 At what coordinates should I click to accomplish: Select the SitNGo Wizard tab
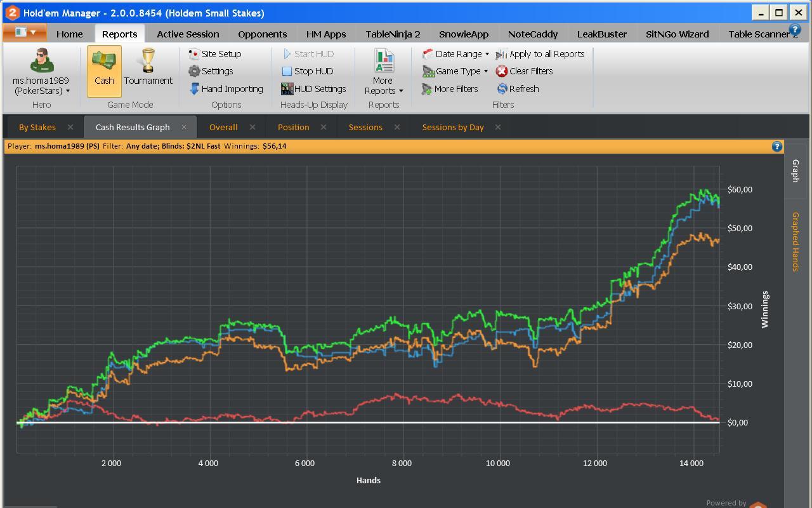coord(678,34)
